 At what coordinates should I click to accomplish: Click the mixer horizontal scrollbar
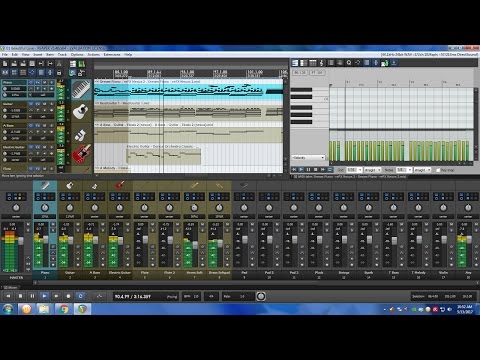tap(257, 282)
